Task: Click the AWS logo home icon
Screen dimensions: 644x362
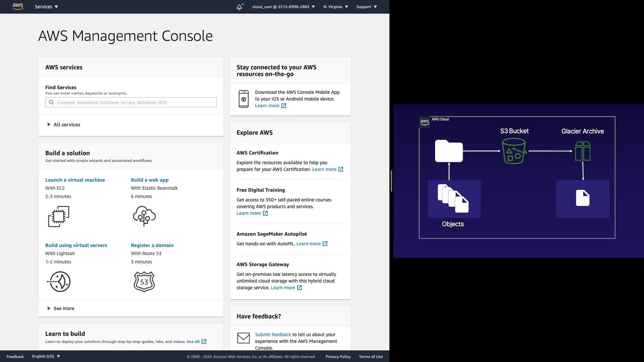Action: click(18, 6)
